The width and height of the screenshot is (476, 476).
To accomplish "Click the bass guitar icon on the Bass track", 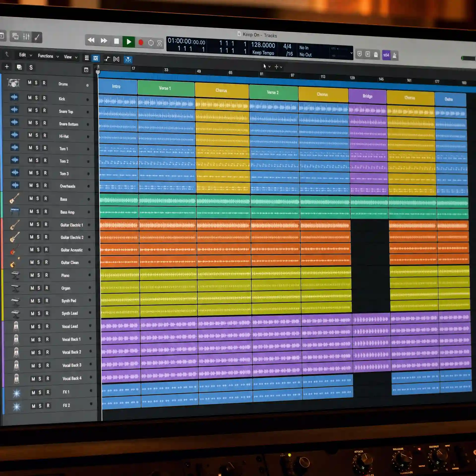I will coord(14,198).
